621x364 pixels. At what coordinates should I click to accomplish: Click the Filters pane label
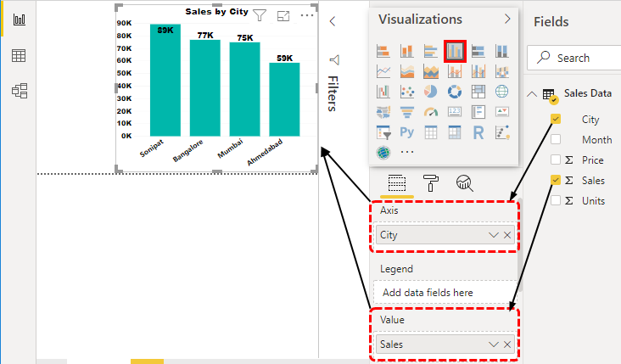pyautogui.click(x=333, y=93)
